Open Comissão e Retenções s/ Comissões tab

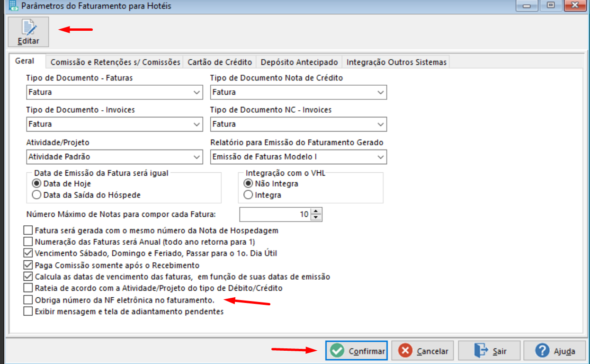115,62
